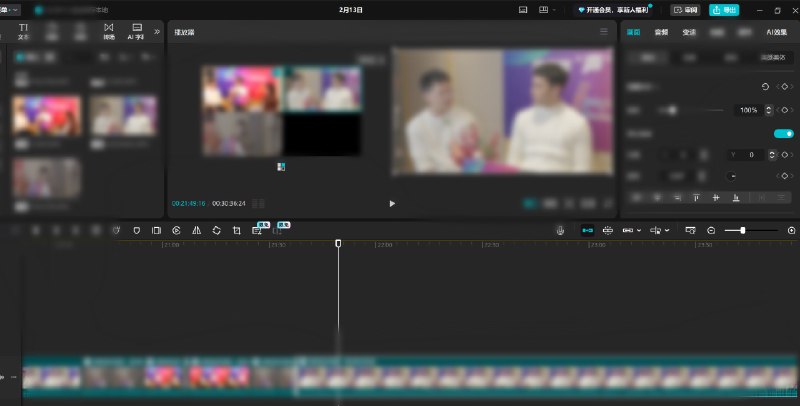Click the mirror flip icon in timeline toolbar
800x406 pixels.
click(196, 230)
